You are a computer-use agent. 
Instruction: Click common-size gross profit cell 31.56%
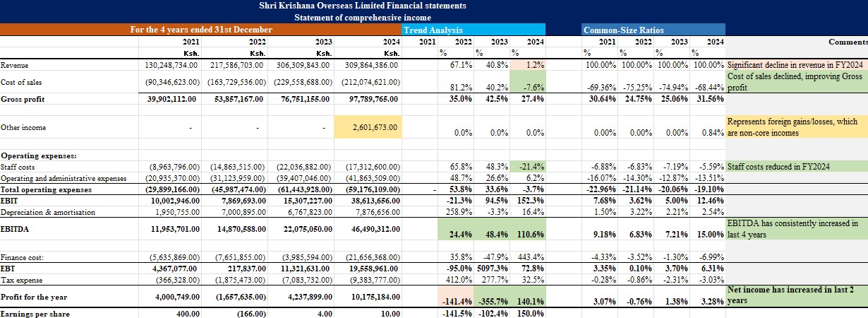point(706,99)
